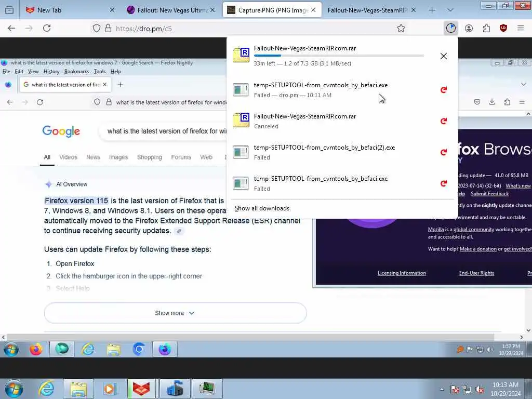Open the File menu in Firefox Nightly
This screenshot has height=399, width=532.
6,72
